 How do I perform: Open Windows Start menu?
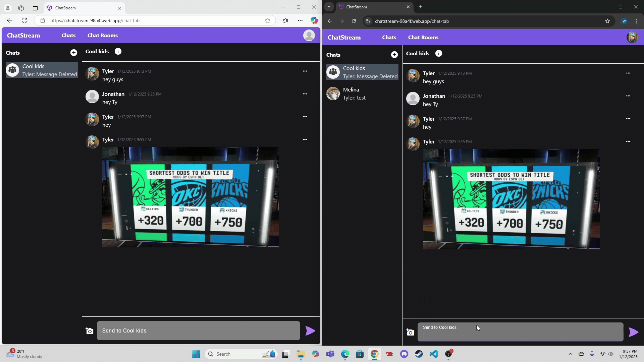(x=196, y=354)
